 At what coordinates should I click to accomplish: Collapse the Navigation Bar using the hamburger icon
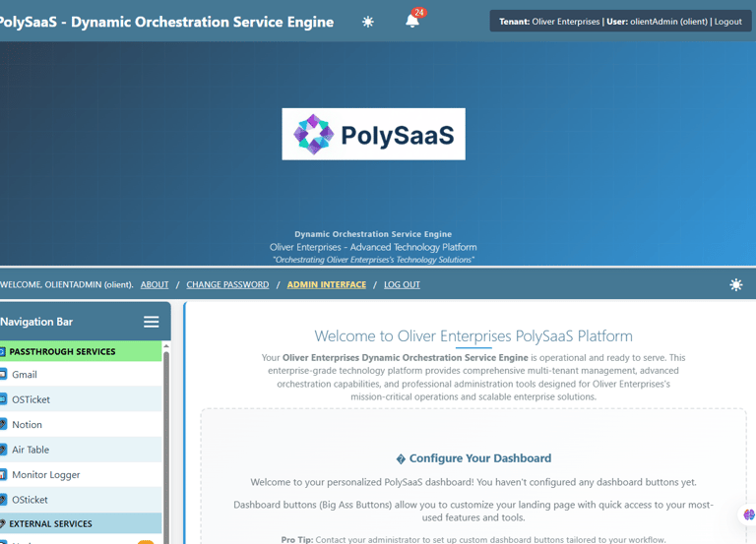click(x=151, y=322)
